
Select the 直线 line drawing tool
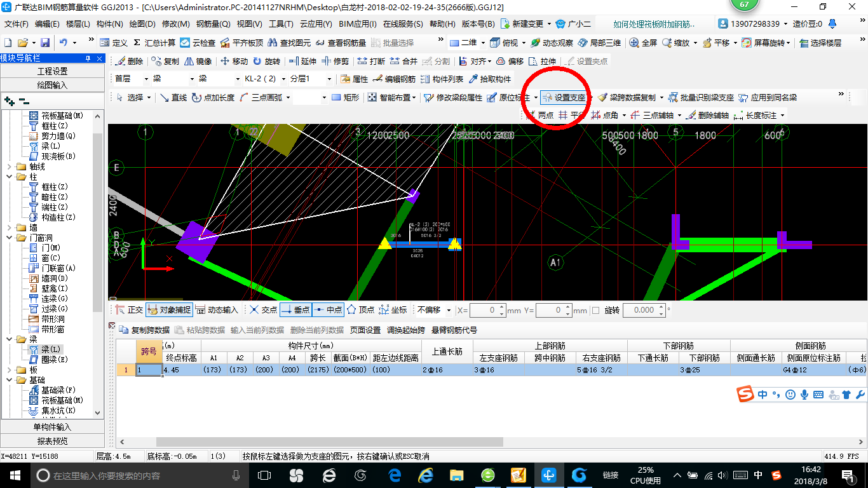click(173, 98)
